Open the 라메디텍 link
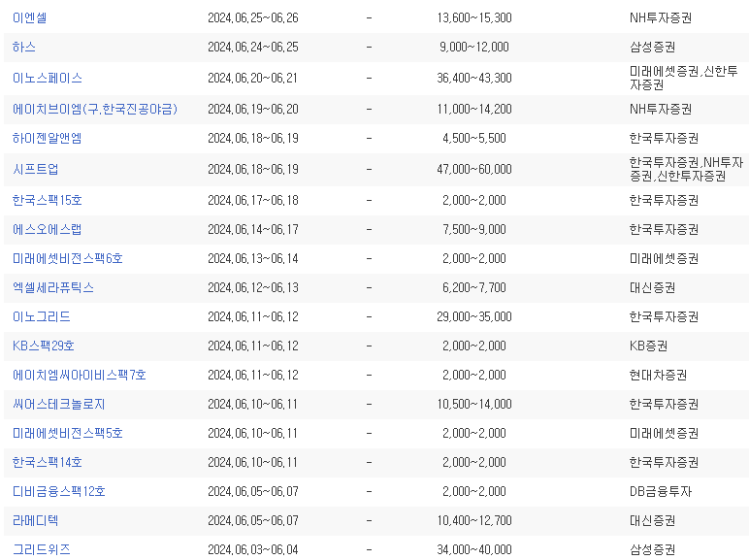749x560 pixels. pyautogui.click(x=35, y=521)
